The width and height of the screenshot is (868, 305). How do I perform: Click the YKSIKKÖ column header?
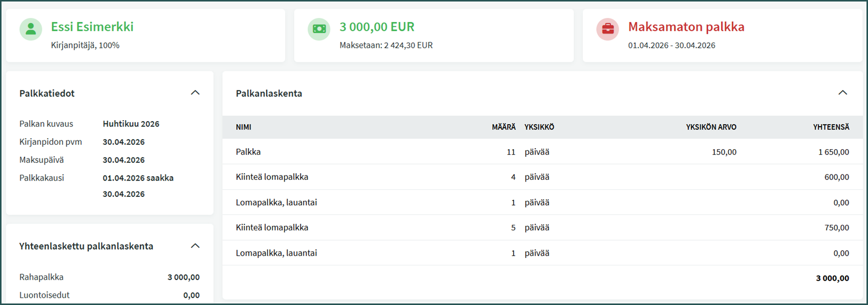[539, 127]
